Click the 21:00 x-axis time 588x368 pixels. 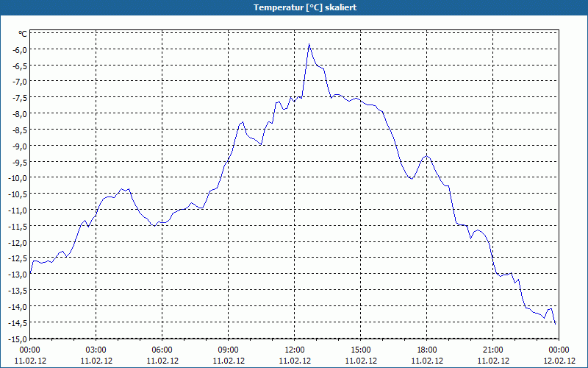(492, 350)
